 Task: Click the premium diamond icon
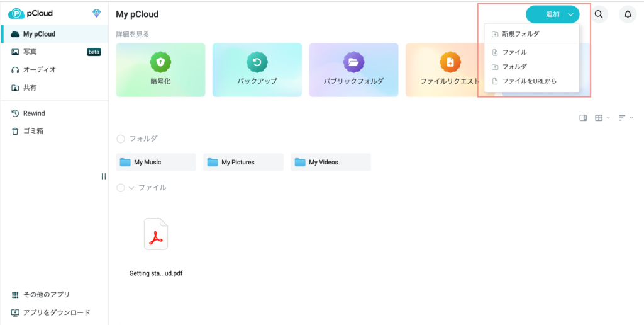tap(96, 13)
